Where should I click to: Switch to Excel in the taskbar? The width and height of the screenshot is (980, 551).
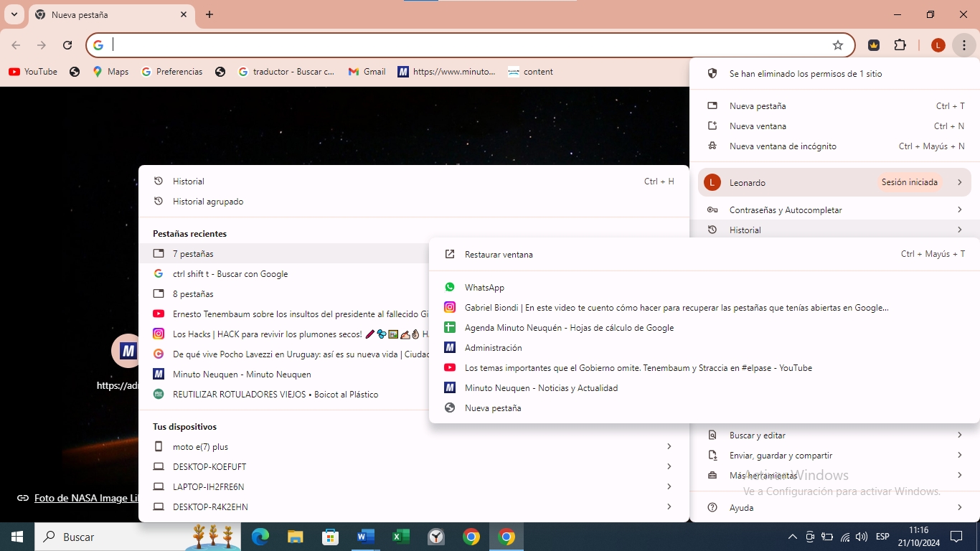pyautogui.click(x=401, y=537)
